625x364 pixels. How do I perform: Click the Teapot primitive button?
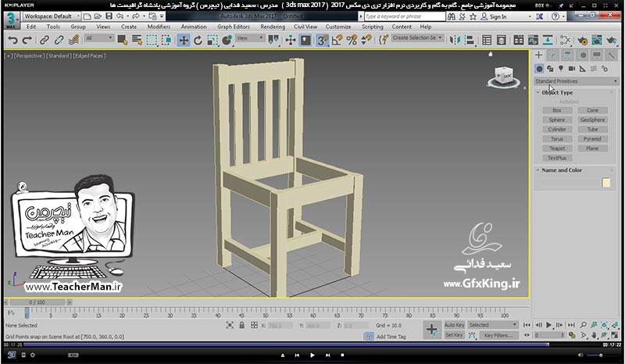pos(557,148)
